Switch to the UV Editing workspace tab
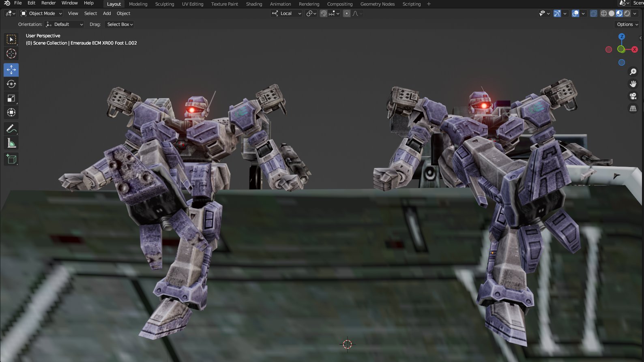Viewport: 644px width, 362px height. click(193, 4)
